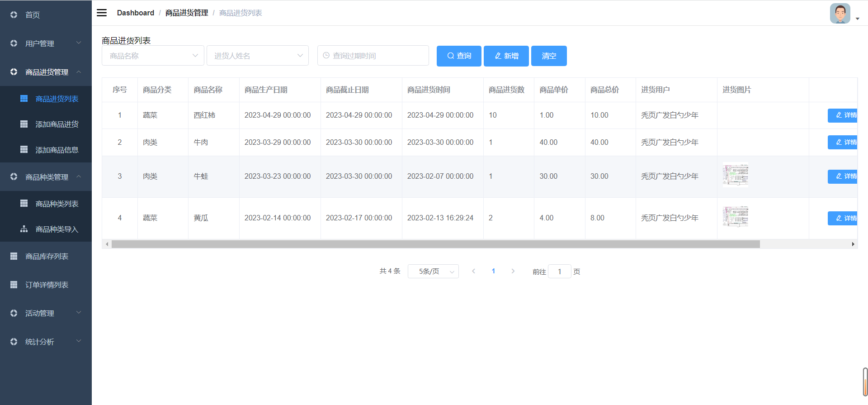Click the 查询过期时间 date input

(x=373, y=55)
